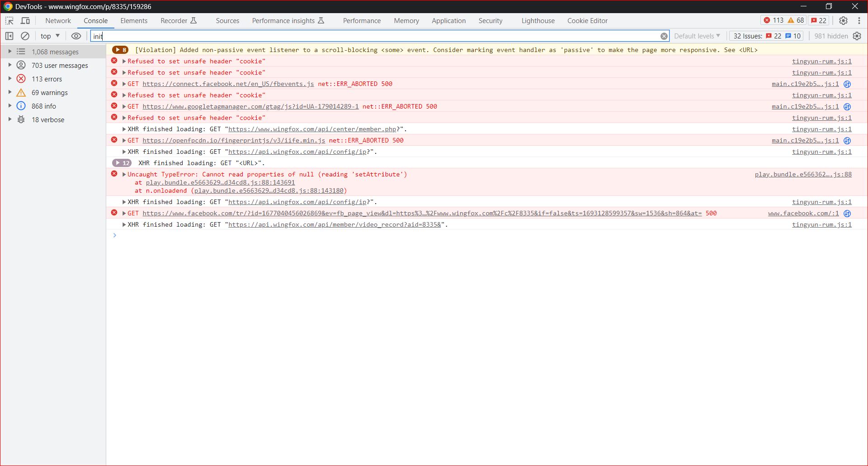Screen dimensions: 868x466
Task: Open console settings gear icon
Action: click(857, 36)
